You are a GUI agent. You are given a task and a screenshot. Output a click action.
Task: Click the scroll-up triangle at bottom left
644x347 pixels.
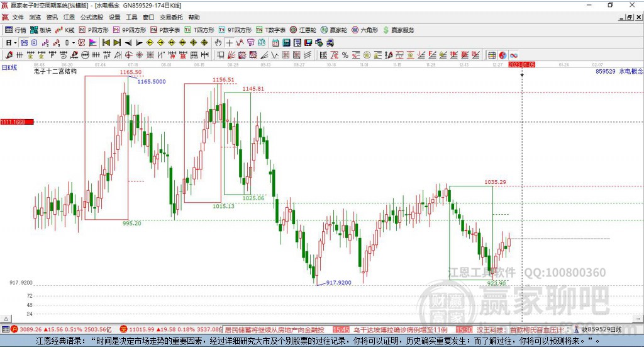click(x=6, y=319)
